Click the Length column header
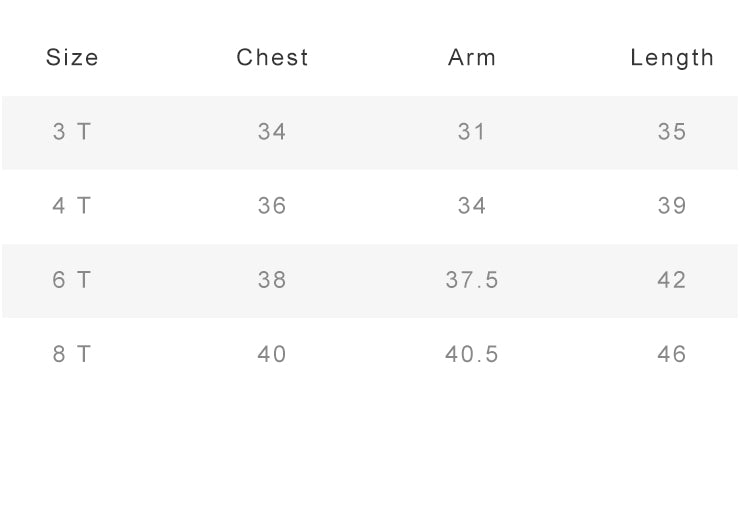Screen dimensions: 740x520 pos(672,59)
